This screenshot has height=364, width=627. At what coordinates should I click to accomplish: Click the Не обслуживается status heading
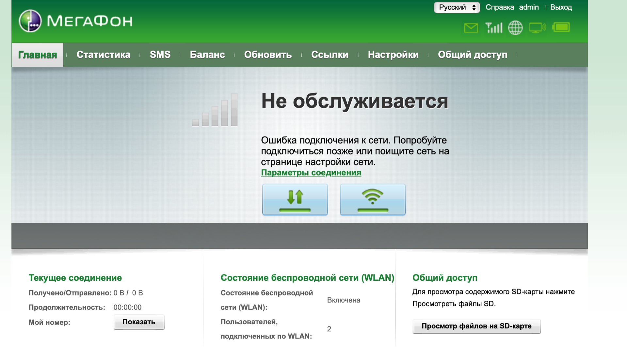pos(355,101)
